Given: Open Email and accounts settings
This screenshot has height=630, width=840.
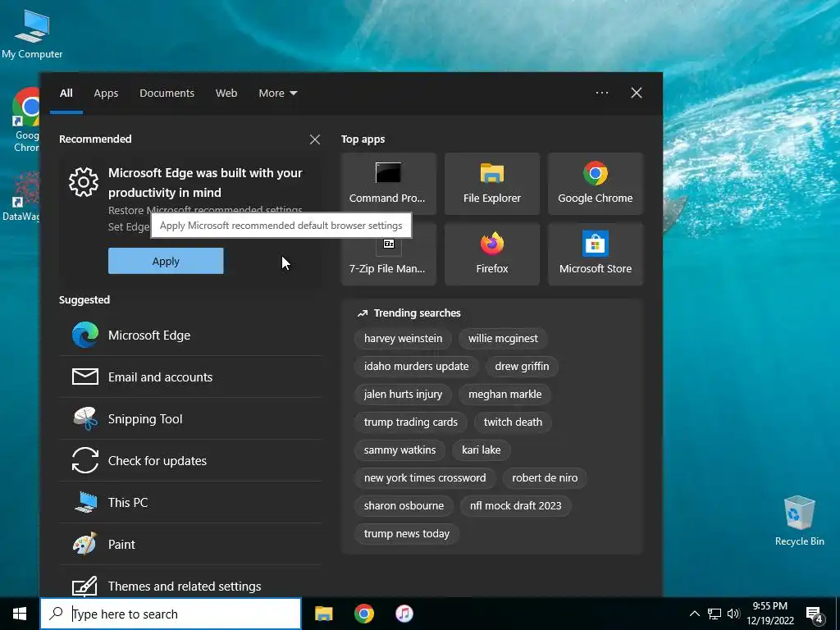Looking at the screenshot, I should (x=190, y=377).
